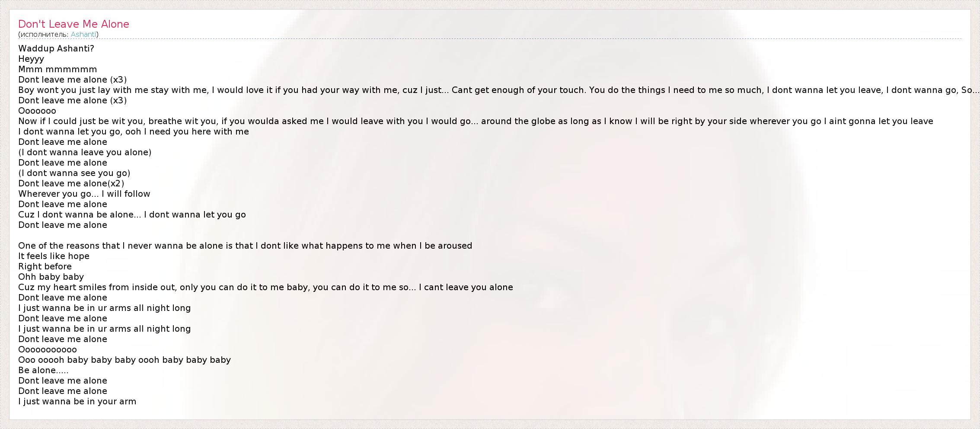Open the Ashanti artist link
Image resolution: width=980 pixels, height=429 pixels.
click(x=83, y=34)
